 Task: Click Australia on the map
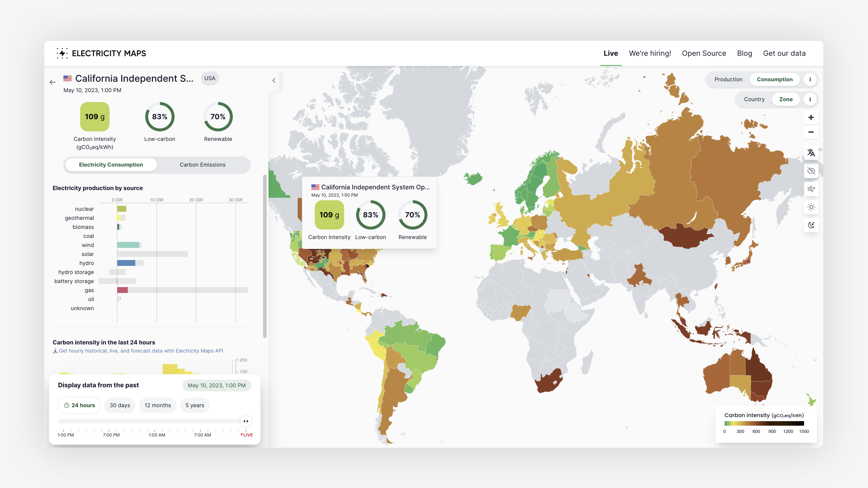[738, 375]
